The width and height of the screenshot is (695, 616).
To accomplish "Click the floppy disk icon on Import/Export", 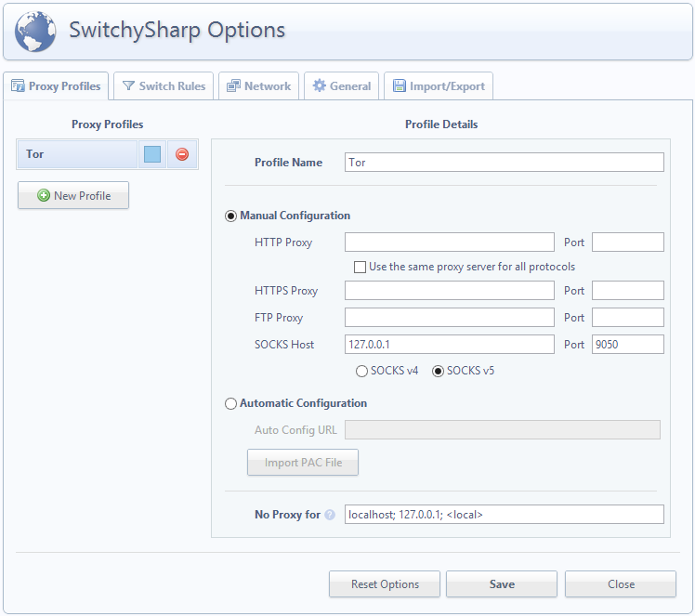I will coord(400,85).
